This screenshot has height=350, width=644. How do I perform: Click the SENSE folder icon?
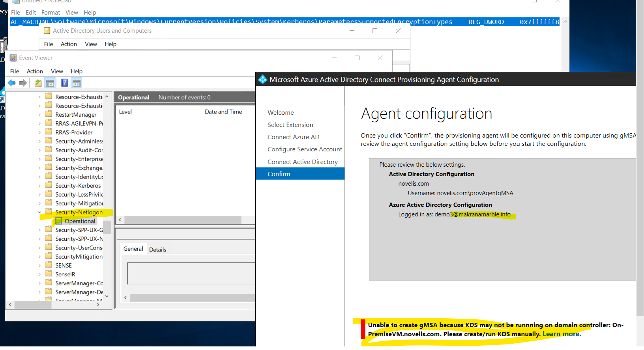point(49,265)
